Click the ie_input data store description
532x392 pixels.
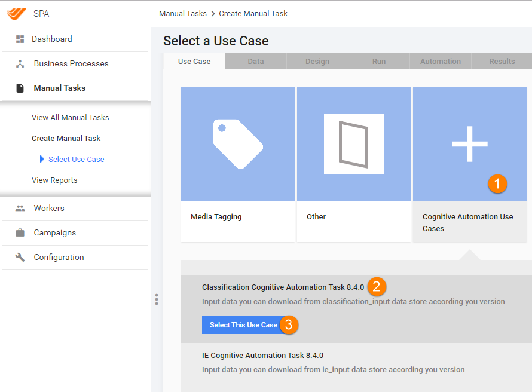click(333, 370)
